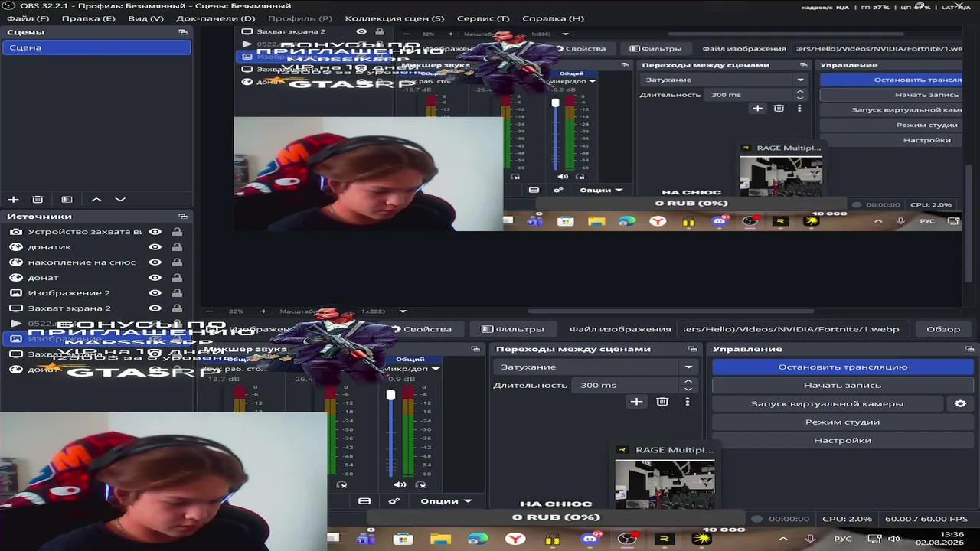The width and height of the screenshot is (980, 551).
Task: Open Discord from the taskbar
Action: (590, 539)
